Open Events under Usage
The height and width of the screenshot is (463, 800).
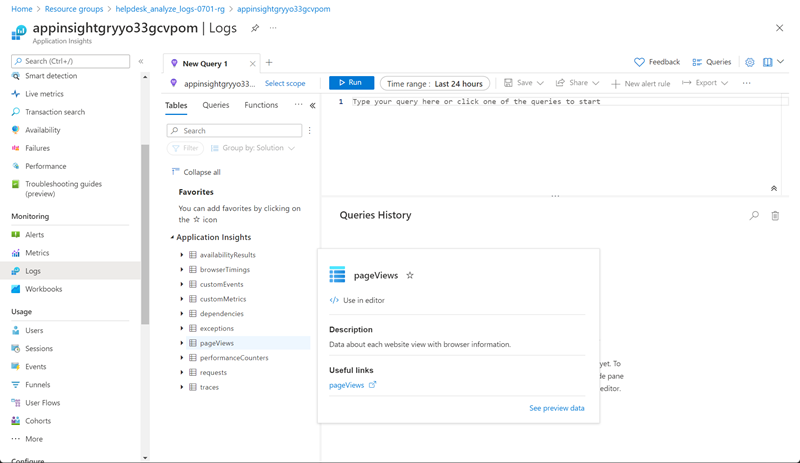coord(35,367)
